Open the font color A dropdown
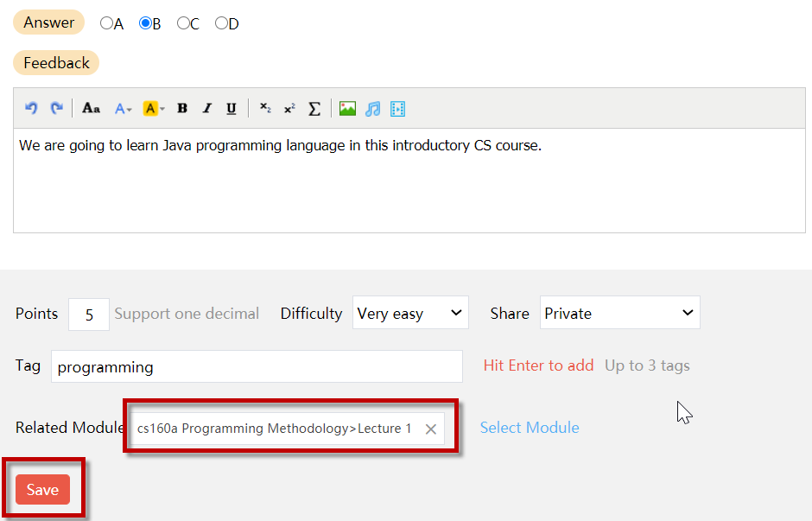This screenshot has width=812, height=521. click(x=123, y=109)
